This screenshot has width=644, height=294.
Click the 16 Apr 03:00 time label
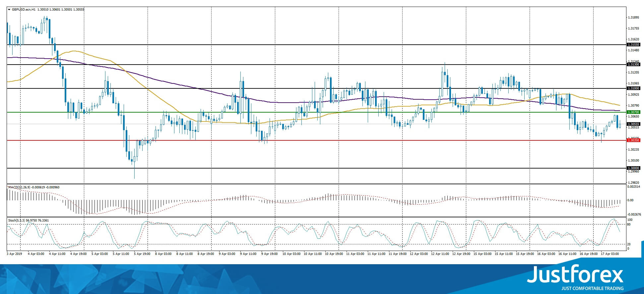pos(546,254)
